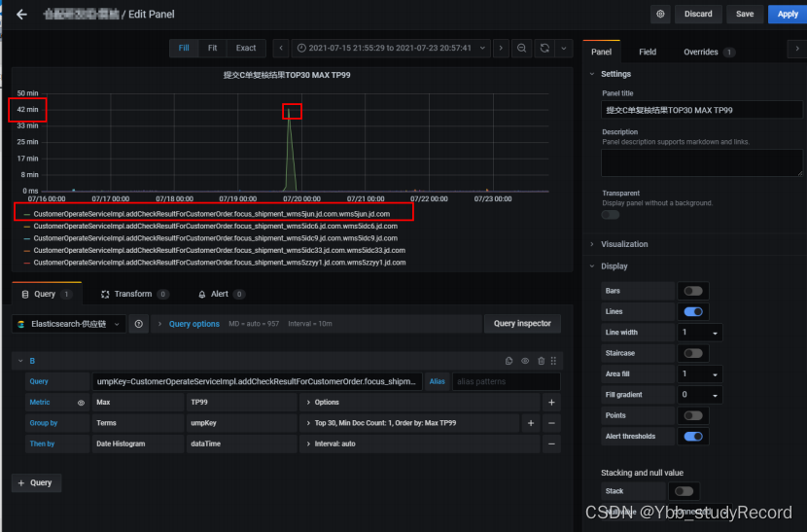Click the Save button

click(x=744, y=14)
